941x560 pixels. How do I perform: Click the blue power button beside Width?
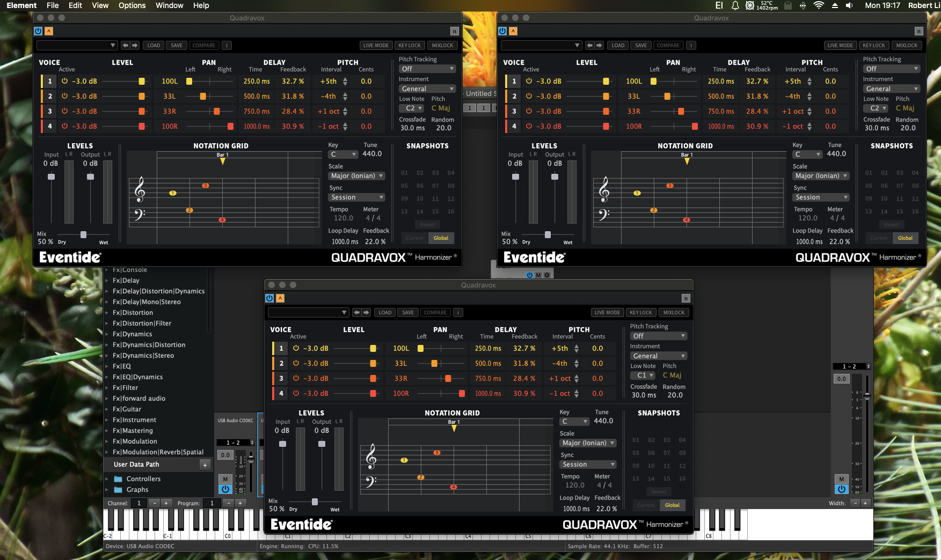(841, 489)
